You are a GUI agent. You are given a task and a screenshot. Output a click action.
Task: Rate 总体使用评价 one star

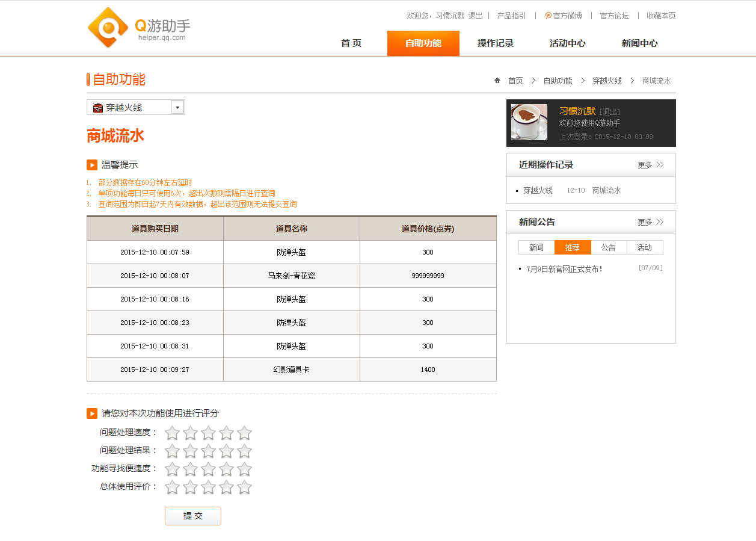click(173, 487)
